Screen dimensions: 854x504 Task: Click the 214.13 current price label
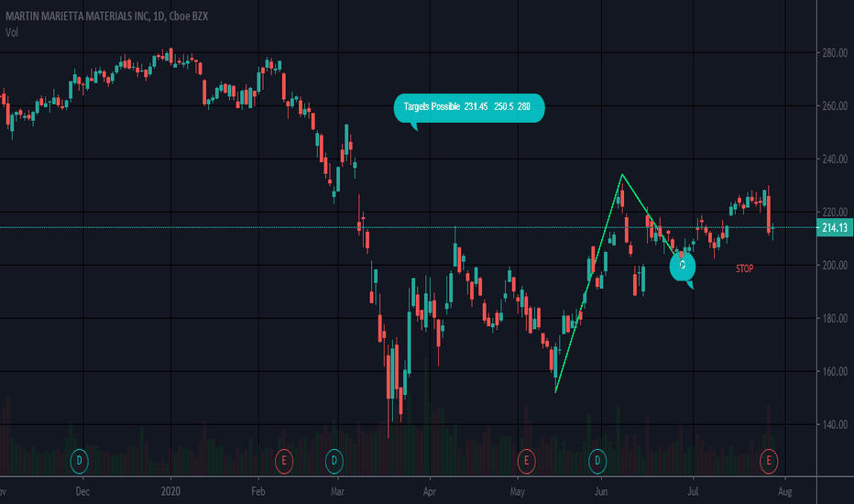pos(835,228)
